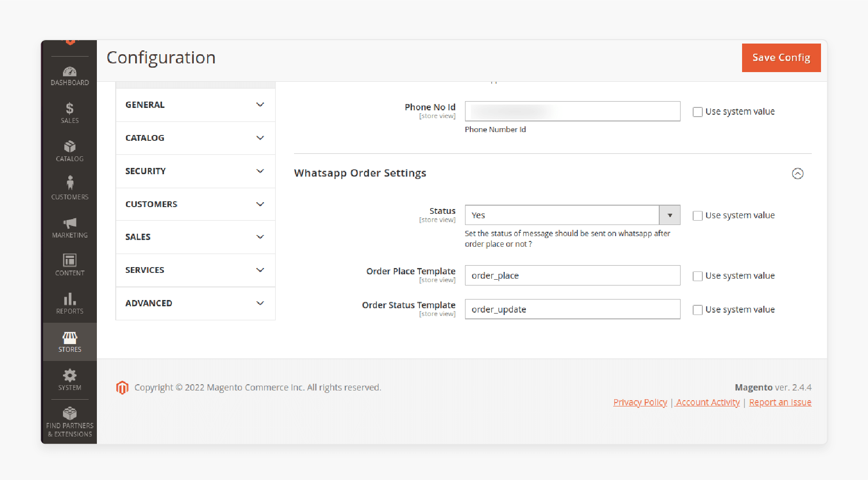Open the Report an Issue link

click(780, 402)
